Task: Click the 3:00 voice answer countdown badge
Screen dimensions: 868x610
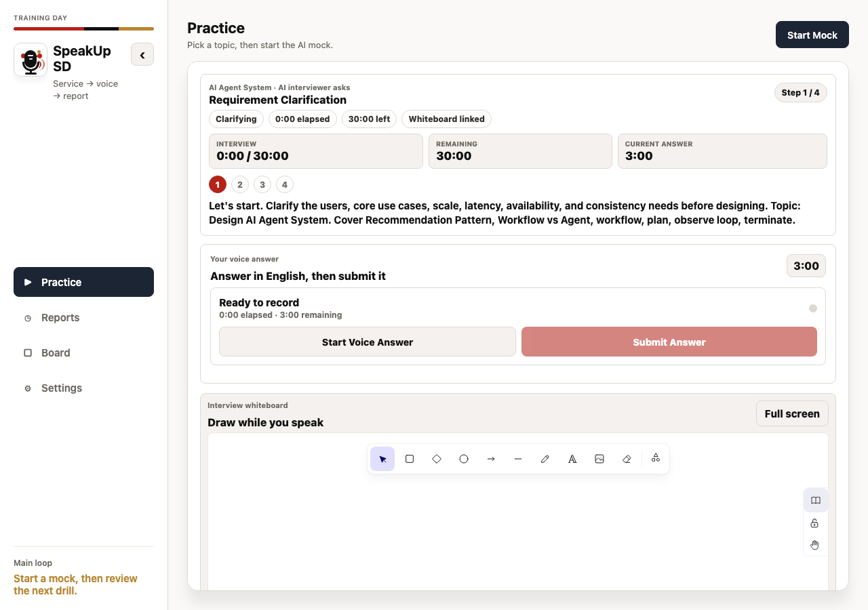Action: click(x=806, y=266)
